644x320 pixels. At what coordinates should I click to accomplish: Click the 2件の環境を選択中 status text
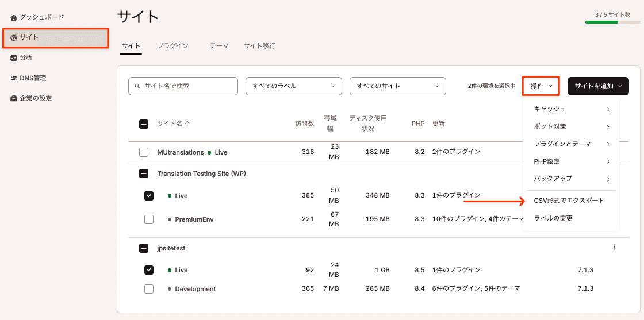pos(491,86)
